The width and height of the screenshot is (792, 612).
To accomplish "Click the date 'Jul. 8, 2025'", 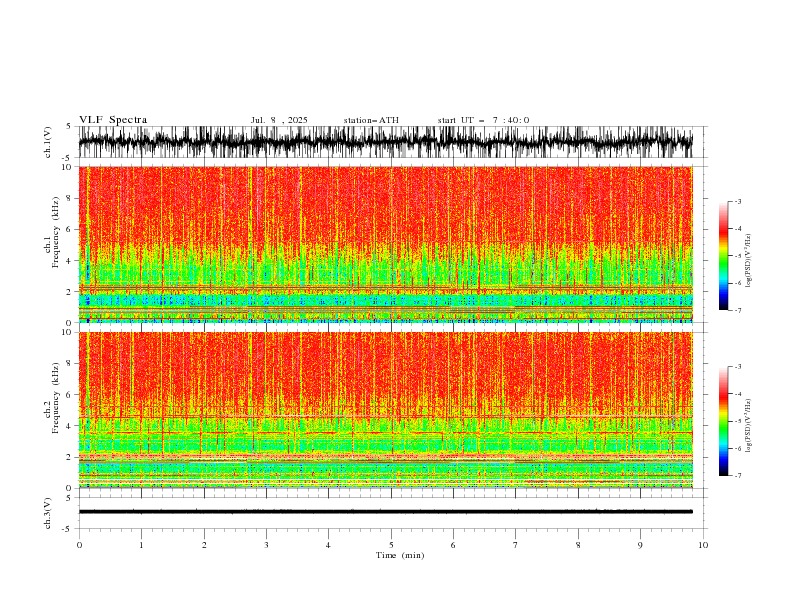I will click(279, 120).
